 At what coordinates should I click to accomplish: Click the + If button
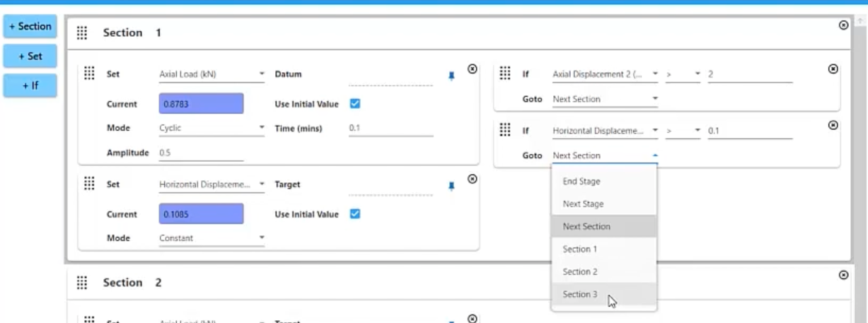pos(30,86)
